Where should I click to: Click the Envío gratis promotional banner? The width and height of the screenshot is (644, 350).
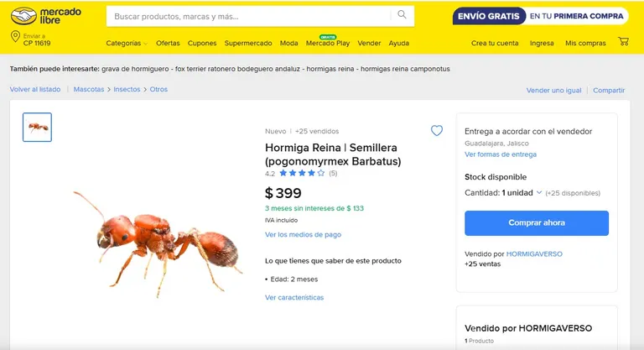[x=540, y=16]
